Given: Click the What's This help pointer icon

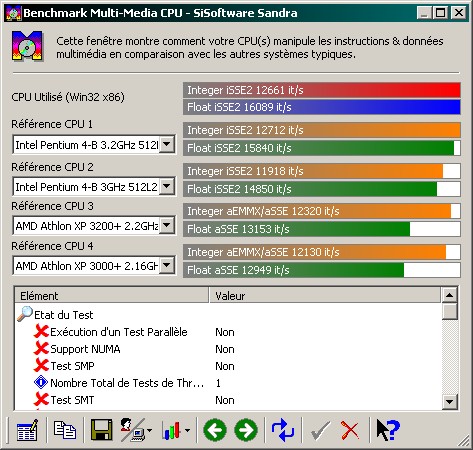Looking at the screenshot, I should 388,430.
